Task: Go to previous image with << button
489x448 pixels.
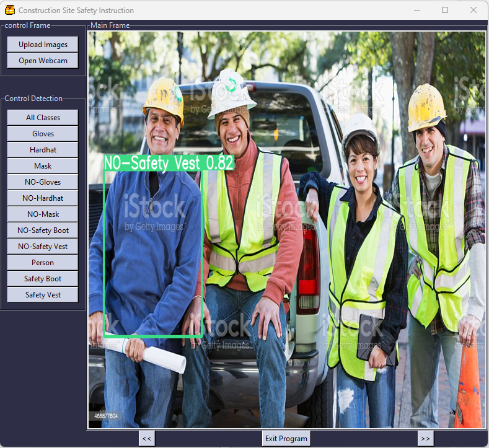Action: point(147,439)
